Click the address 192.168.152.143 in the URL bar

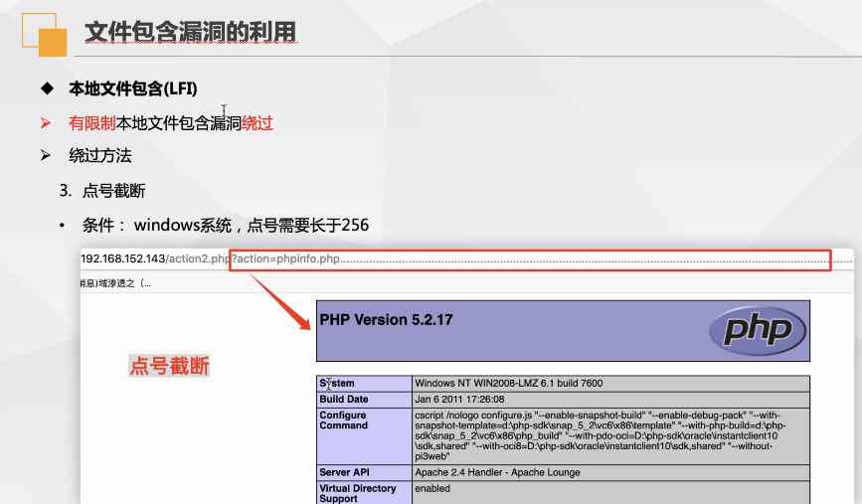pyautogui.click(x=123, y=258)
